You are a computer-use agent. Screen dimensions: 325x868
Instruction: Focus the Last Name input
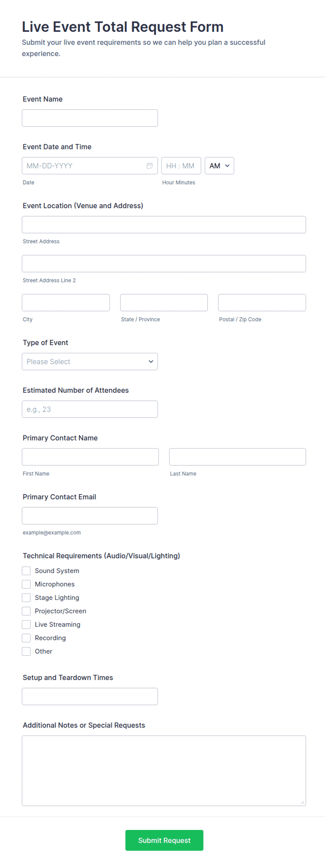pyautogui.click(x=238, y=457)
